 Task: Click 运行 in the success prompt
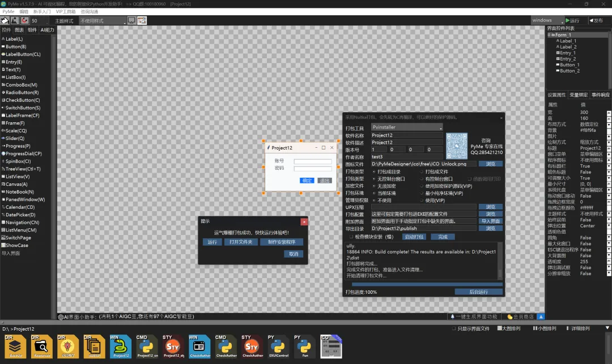pyautogui.click(x=212, y=242)
